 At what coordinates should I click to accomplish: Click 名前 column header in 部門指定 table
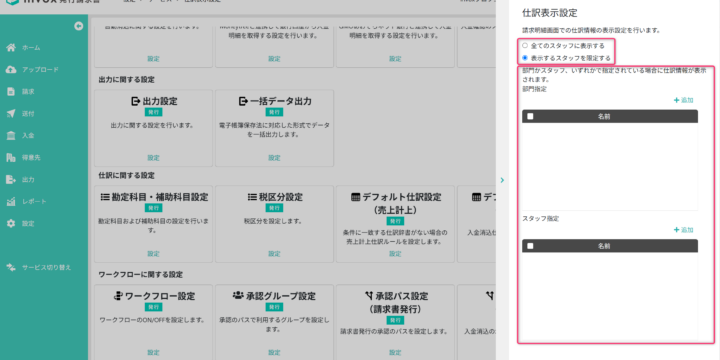pyautogui.click(x=604, y=117)
